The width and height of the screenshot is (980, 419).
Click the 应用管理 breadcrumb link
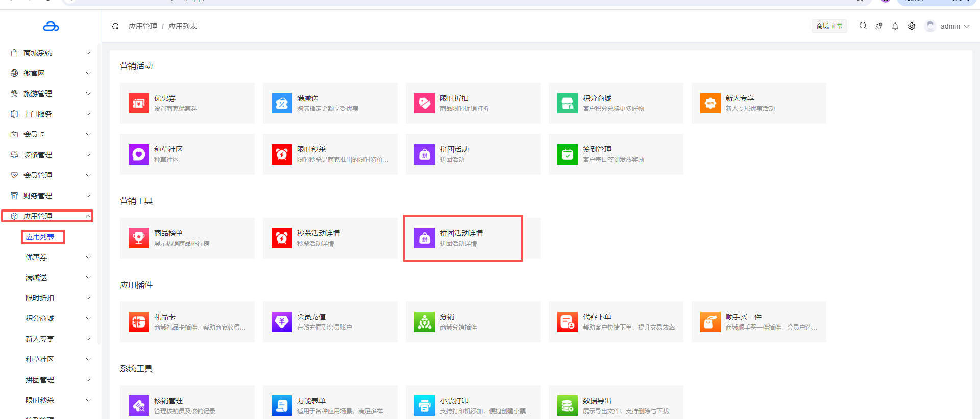coord(143,26)
